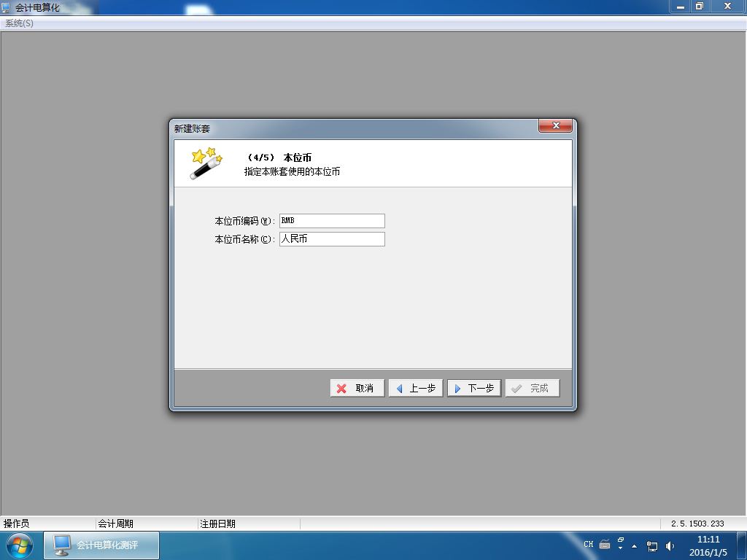Click version text 2.5.1503.233
The height and width of the screenshot is (560, 747).
pyautogui.click(x=697, y=524)
